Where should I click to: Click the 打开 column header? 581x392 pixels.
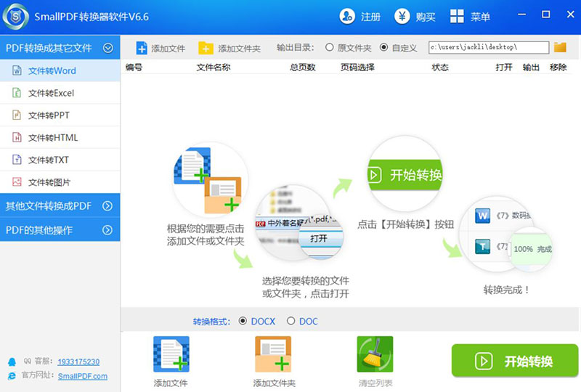point(504,67)
